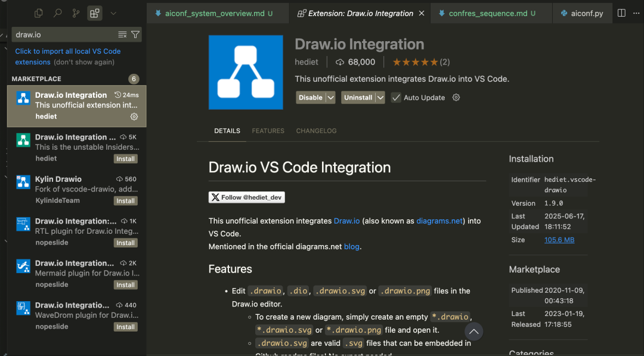This screenshot has width=644, height=356.
Task: Open editor more actions ellipsis
Action: tap(636, 13)
